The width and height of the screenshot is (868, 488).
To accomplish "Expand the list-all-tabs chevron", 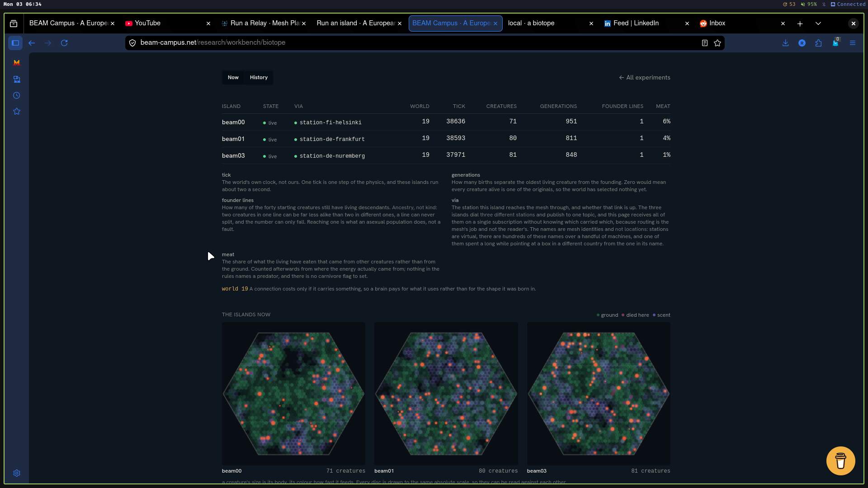I will click(818, 23).
